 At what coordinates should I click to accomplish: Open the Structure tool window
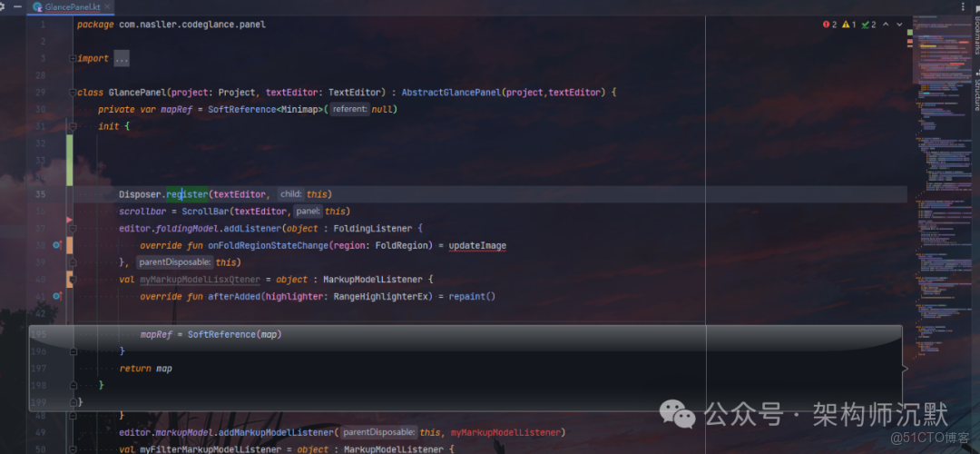pos(975,91)
